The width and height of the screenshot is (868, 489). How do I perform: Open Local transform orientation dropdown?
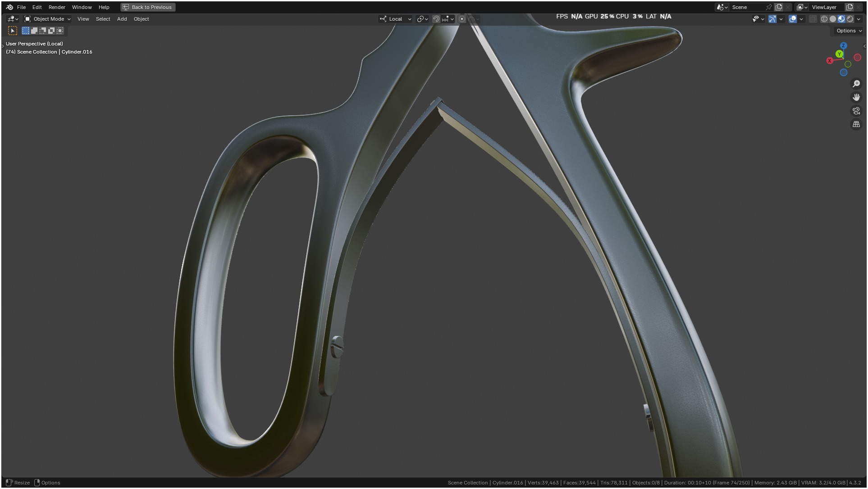tap(396, 19)
